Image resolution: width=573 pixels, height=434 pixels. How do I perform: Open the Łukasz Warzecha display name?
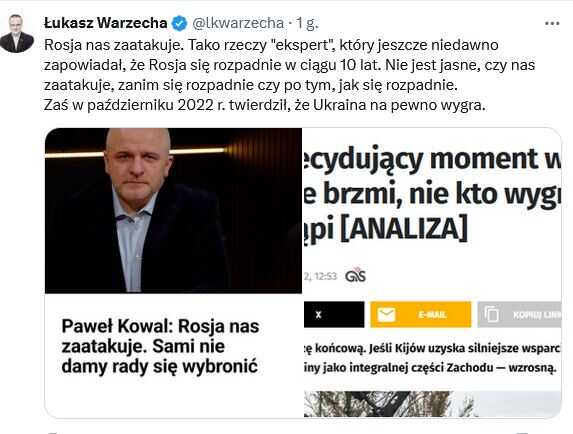coord(106,23)
